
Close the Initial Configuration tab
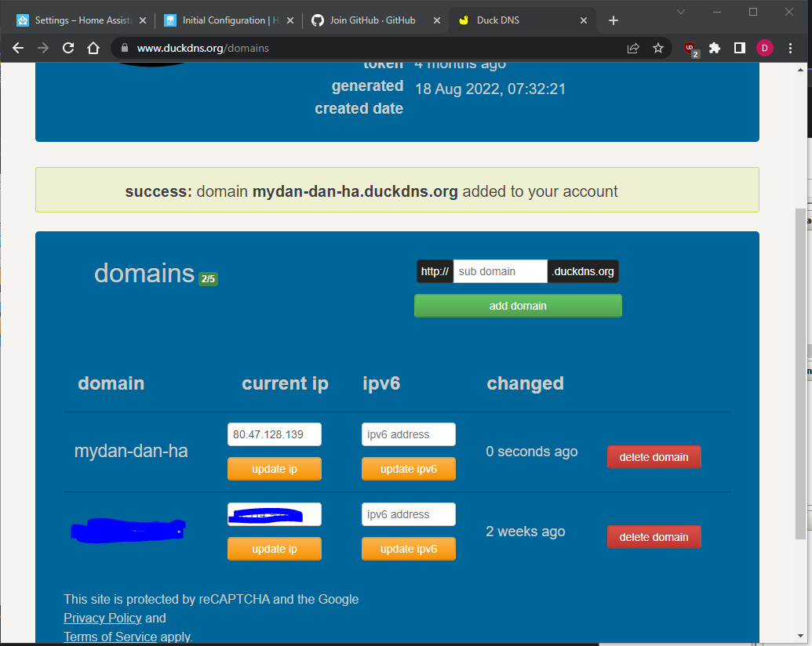[290, 20]
